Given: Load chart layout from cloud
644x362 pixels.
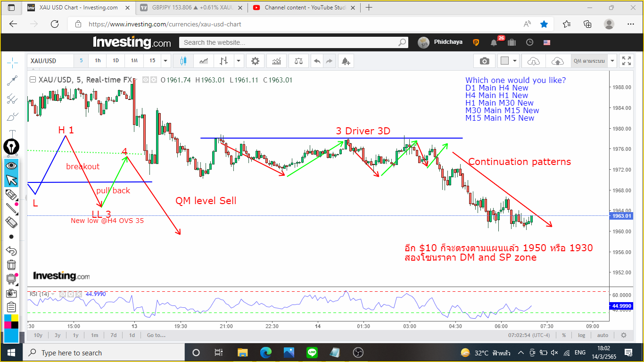Looking at the screenshot, I should point(534,61).
